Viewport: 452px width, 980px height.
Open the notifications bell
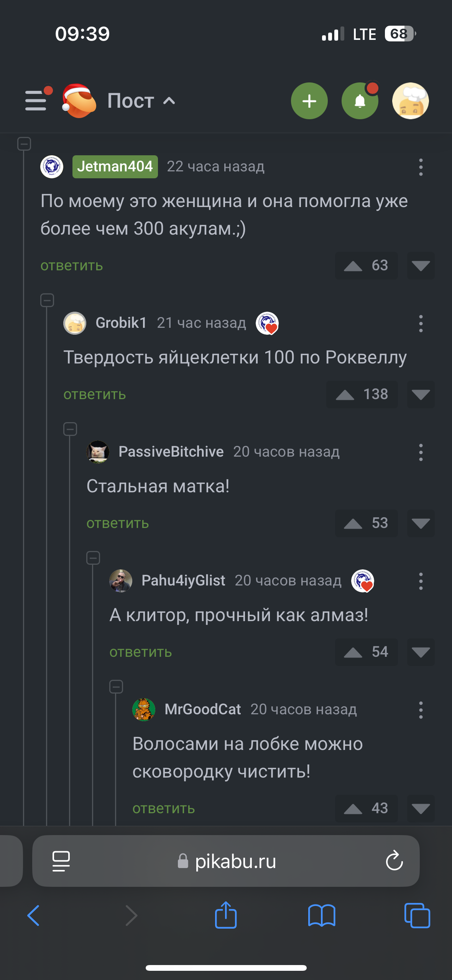tap(360, 101)
